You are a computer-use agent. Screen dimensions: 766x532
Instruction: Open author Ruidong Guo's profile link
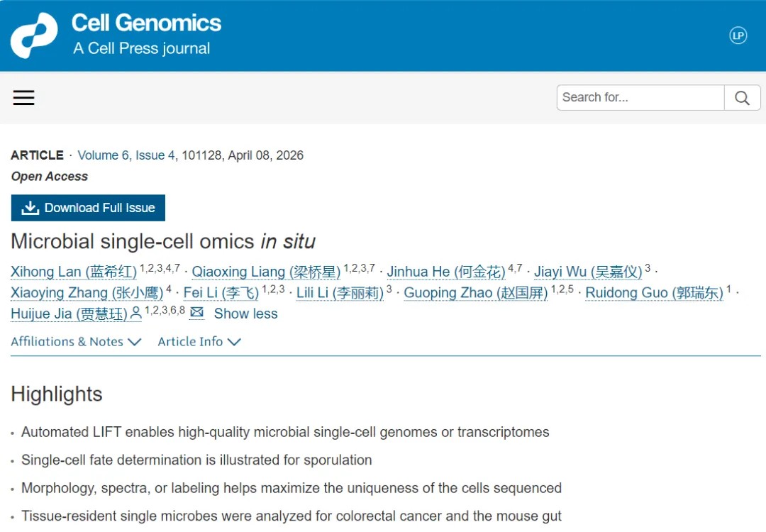(653, 292)
